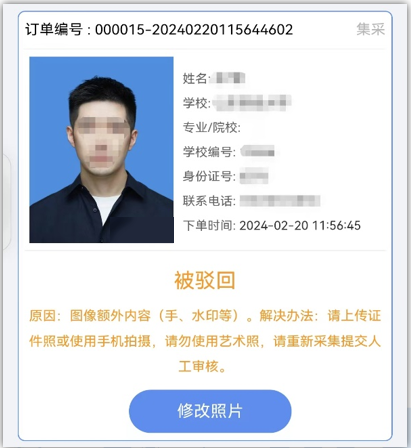Click the blurred school number value

(258, 152)
